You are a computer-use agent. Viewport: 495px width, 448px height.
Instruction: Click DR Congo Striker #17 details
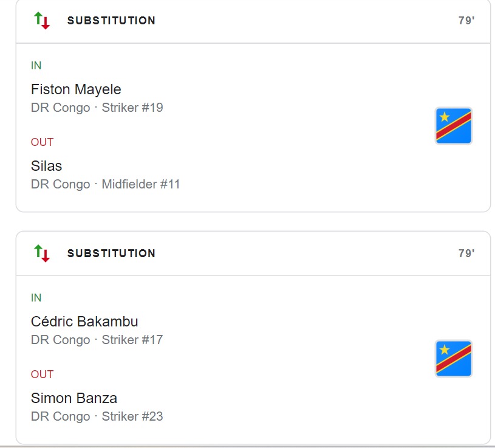click(x=97, y=340)
